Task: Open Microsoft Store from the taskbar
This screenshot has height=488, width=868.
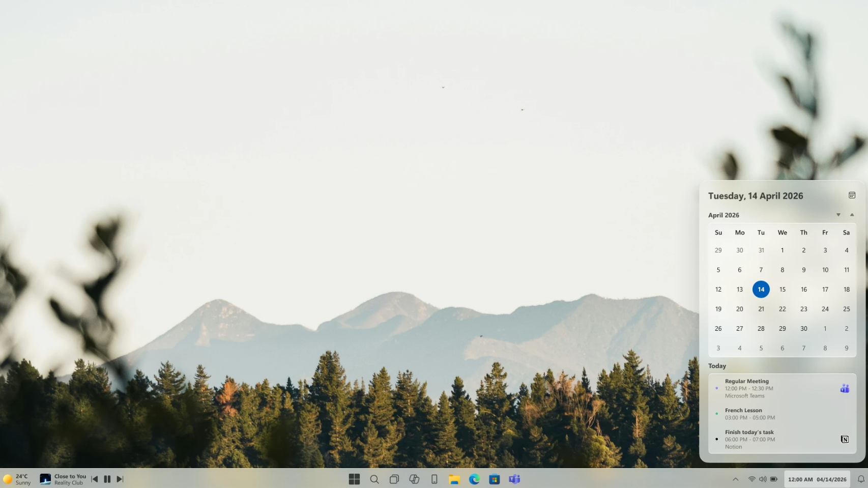Action: click(x=494, y=479)
